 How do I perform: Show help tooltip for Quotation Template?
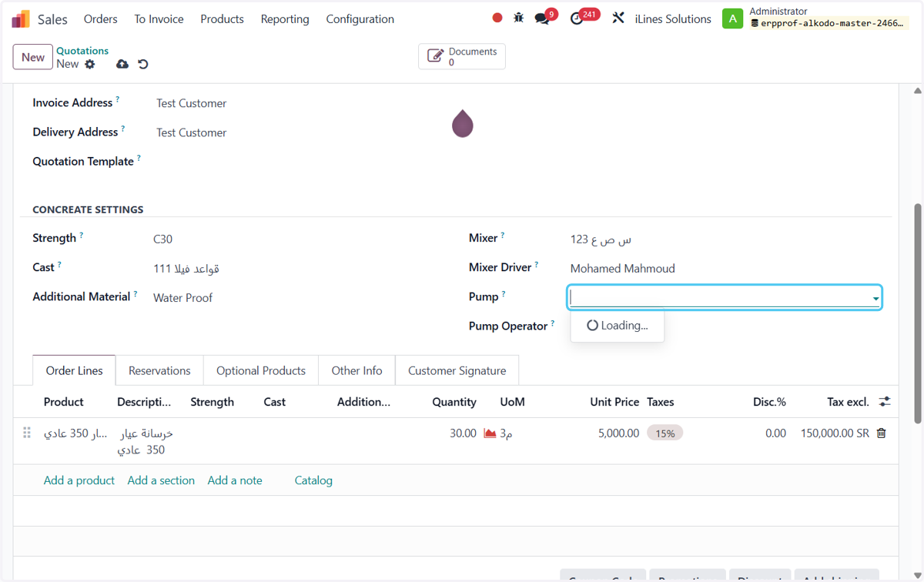point(139,158)
